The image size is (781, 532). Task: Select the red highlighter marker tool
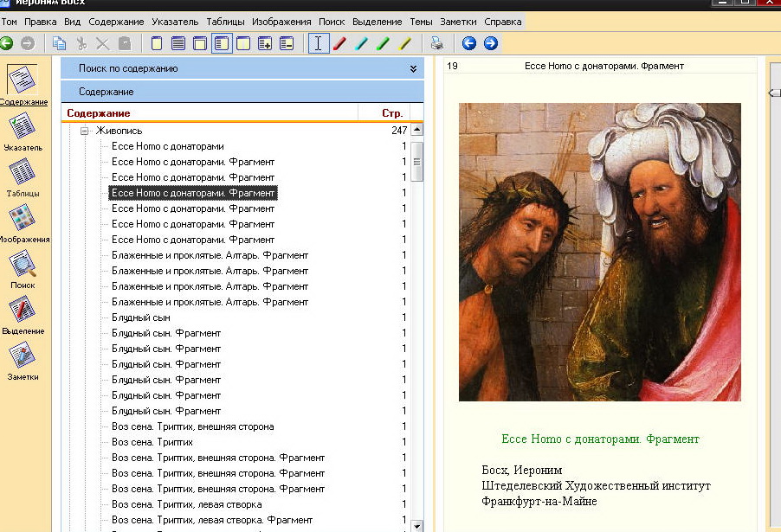tap(340, 43)
